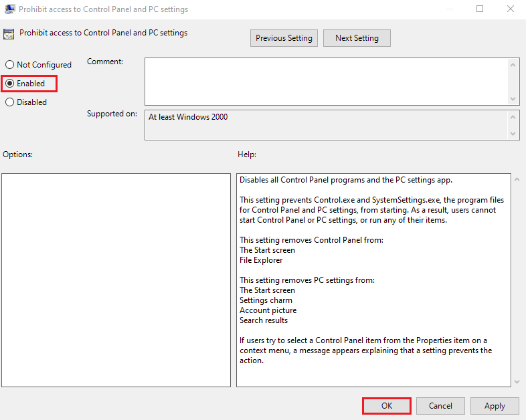This screenshot has height=420, width=526.
Task: Select the Not Configured radio button
Action: click(x=10, y=65)
